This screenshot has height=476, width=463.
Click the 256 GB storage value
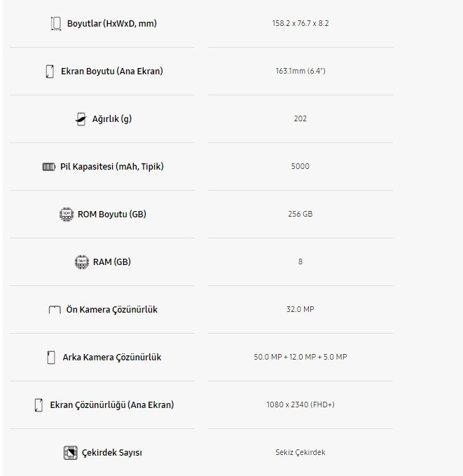(300, 214)
